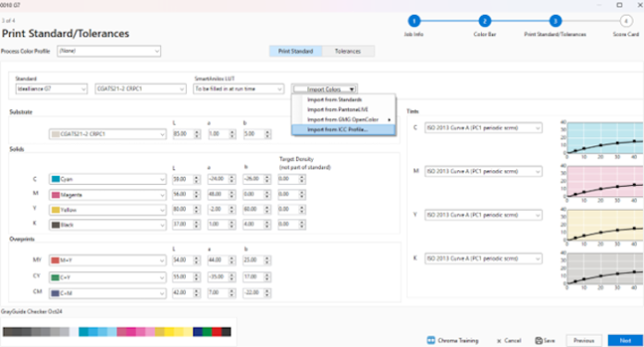Viewport: 644px width, 347px height.
Task: Click the Cyan color swatch icon
Action: pos(56,179)
